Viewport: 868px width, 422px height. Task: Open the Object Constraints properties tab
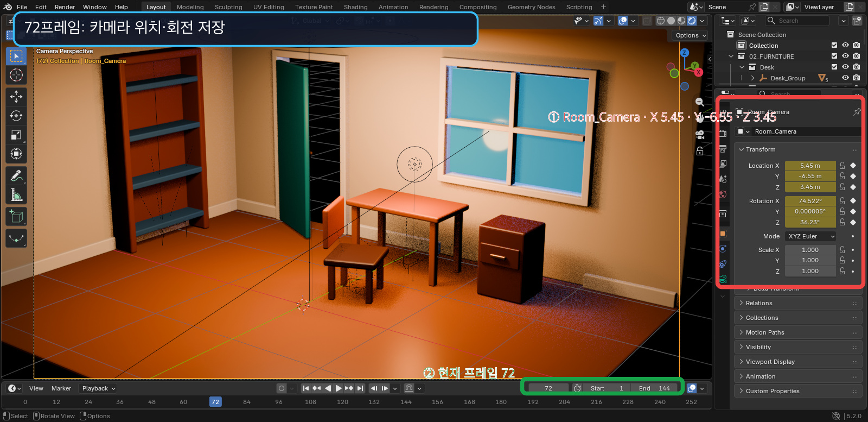(723, 264)
